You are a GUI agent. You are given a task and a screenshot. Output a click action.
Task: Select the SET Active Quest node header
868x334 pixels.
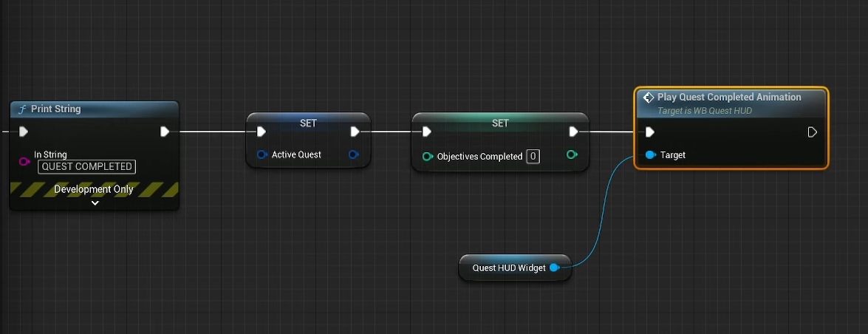(x=308, y=123)
